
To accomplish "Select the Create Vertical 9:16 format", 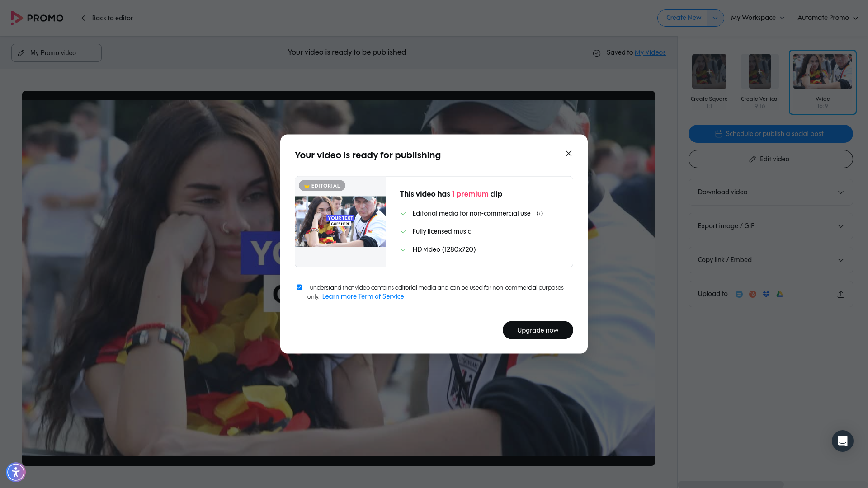I will (760, 82).
